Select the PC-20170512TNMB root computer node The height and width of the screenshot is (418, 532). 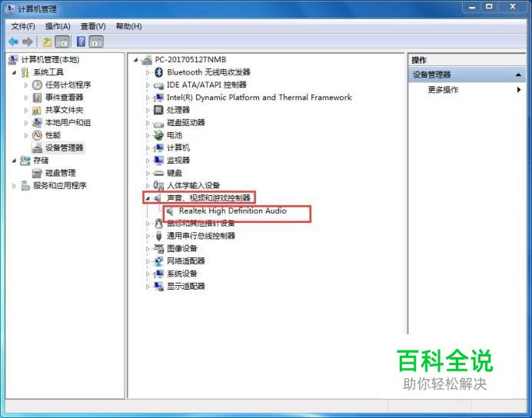point(191,60)
